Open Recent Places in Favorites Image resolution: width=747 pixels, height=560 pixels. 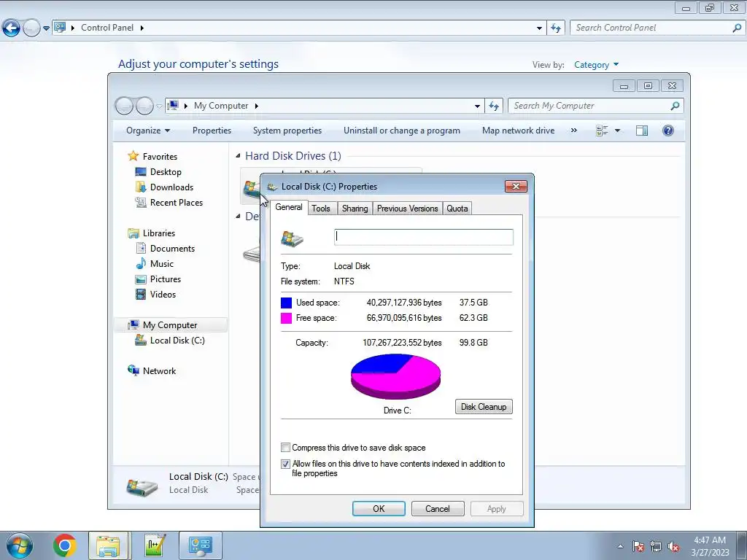pyautogui.click(x=176, y=203)
